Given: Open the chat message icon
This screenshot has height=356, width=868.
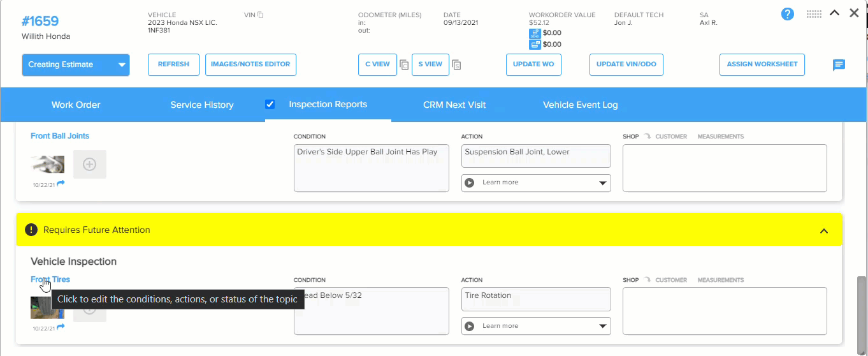Looking at the screenshot, I should (839, 65).
